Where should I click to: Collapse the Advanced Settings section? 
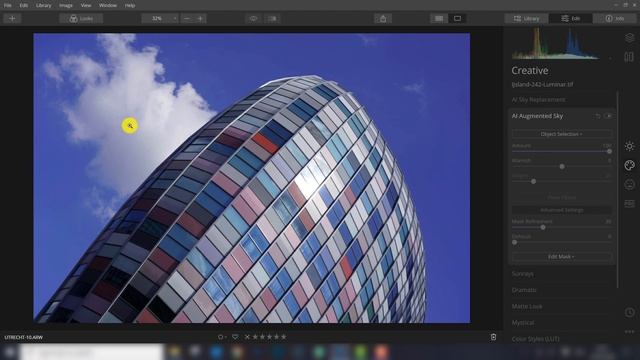point(562,210)
